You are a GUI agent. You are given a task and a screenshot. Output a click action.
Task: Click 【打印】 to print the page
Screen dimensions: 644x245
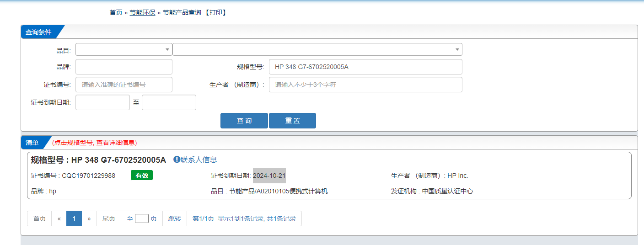(x=215, y=12)
